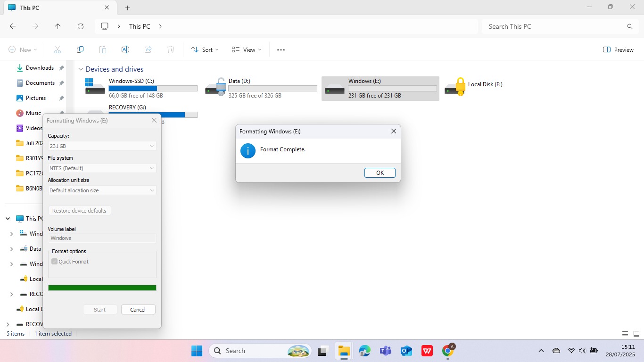Select Local Disk (F:) locked drive
Screen dimensions: 644x362
point(476,88)
